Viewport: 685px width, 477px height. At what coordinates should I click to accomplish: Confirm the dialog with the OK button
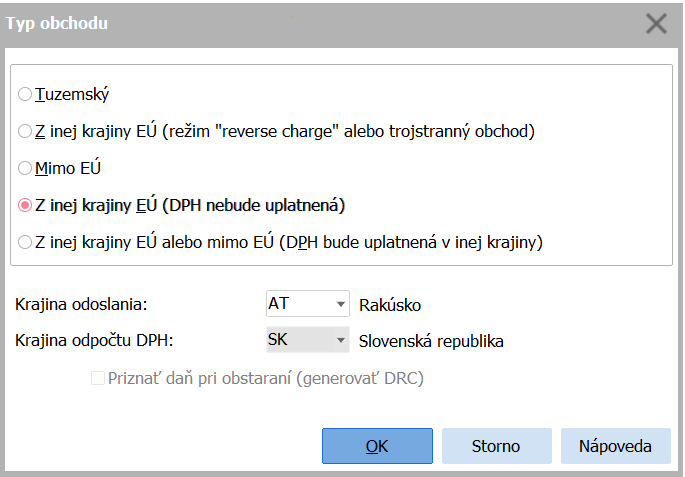point(377,446)
